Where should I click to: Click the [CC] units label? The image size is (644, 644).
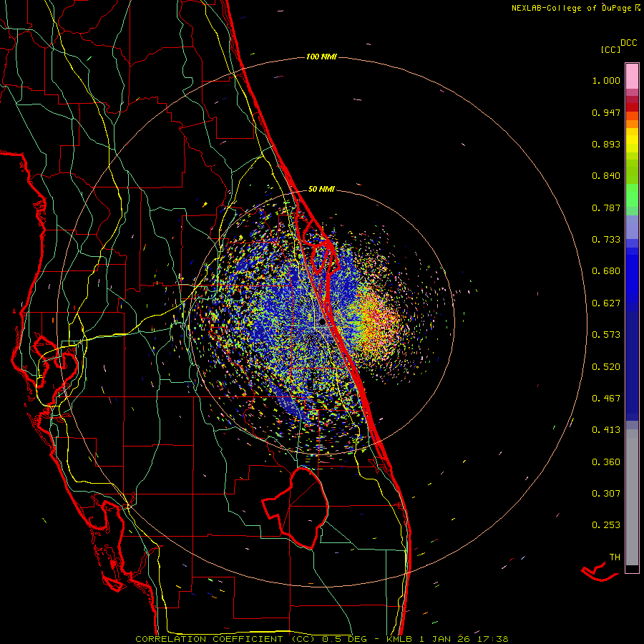point(610,49)
